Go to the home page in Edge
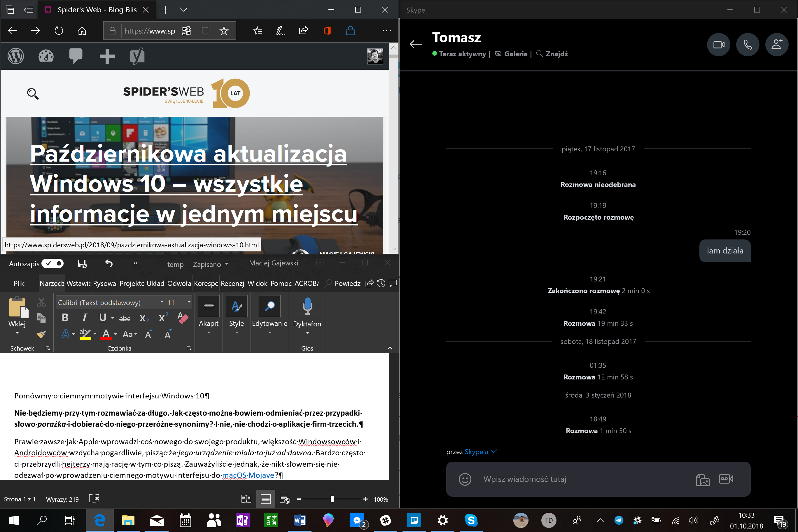 pos(82,31)
